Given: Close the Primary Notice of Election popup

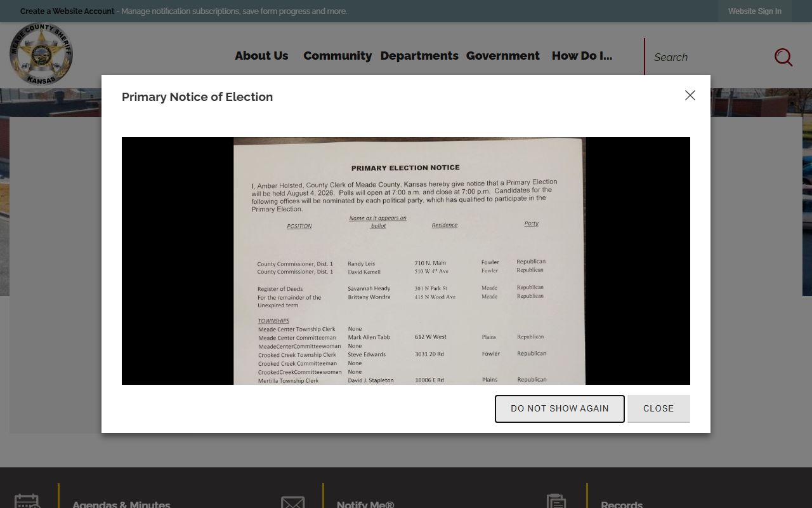Looking at the screenshot, I should [x=690, y=95].
